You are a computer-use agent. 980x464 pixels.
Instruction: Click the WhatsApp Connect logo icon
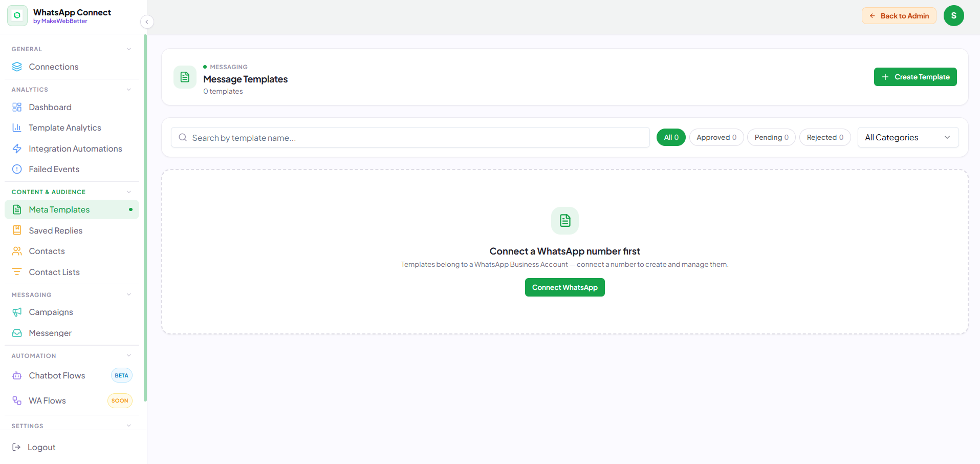click(17, 15)
